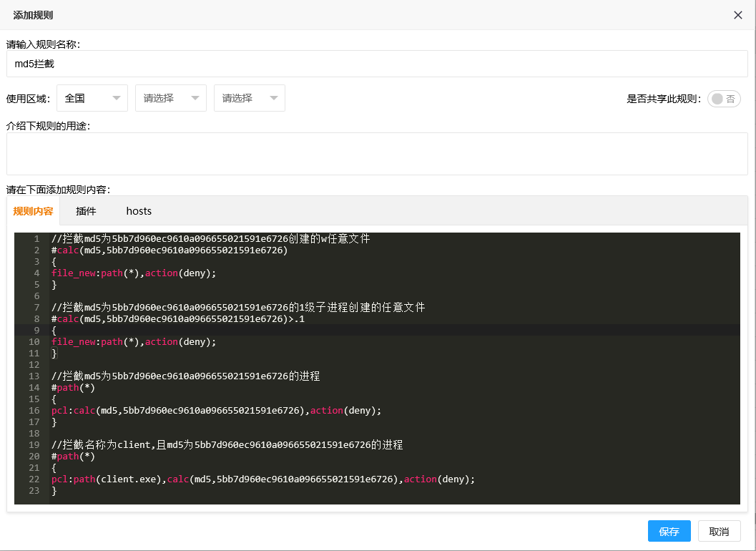
Task: Click the highlighted opening brace on line 9
Action: [x=54, y=331]
